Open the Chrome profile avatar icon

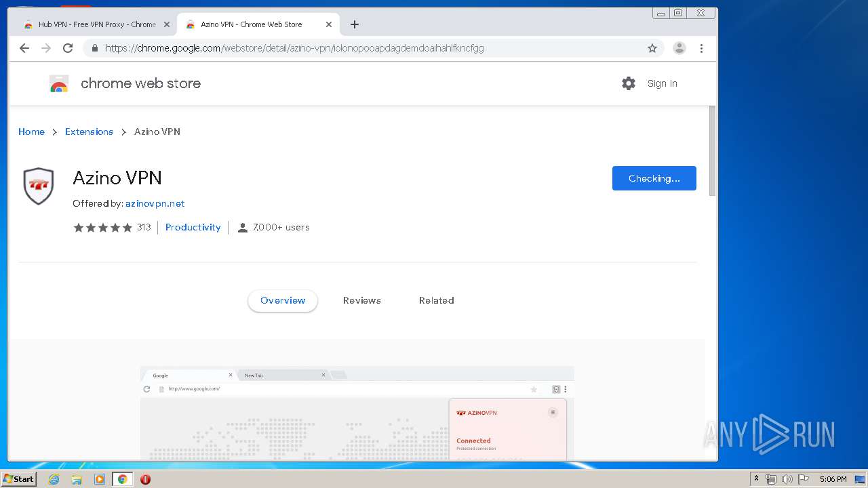pyautogui.click(x=679, y=48)
